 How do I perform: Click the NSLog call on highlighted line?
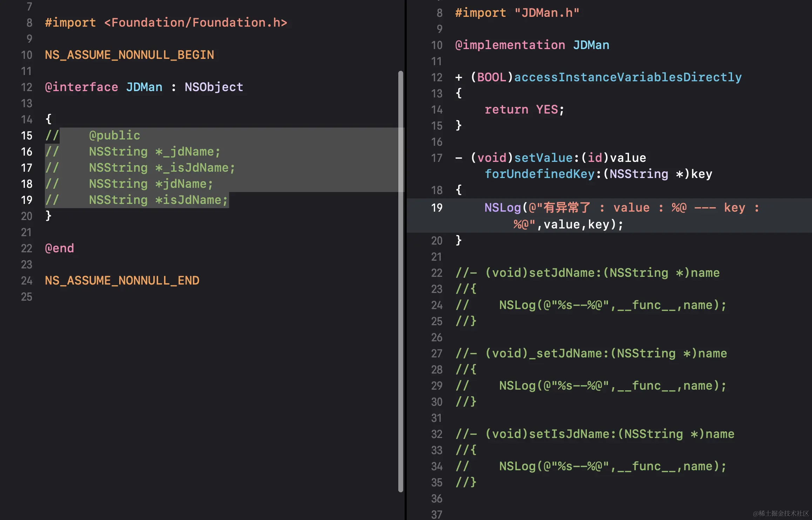[502, 208]
